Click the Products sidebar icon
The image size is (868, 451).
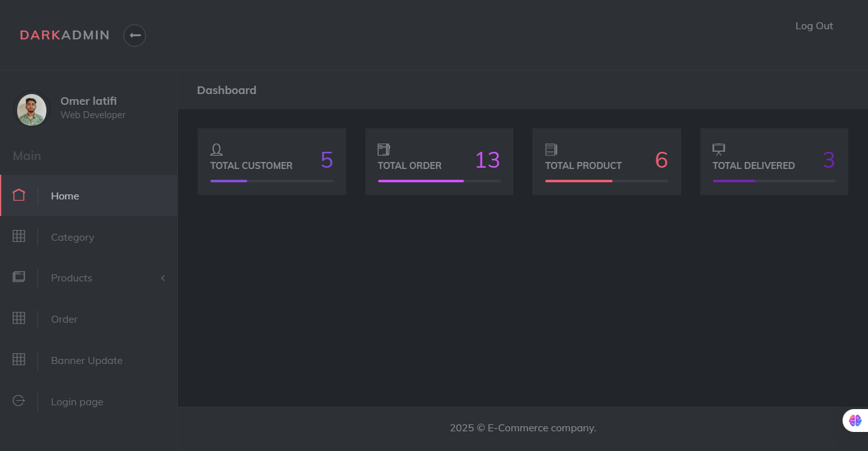coord(18,277)
